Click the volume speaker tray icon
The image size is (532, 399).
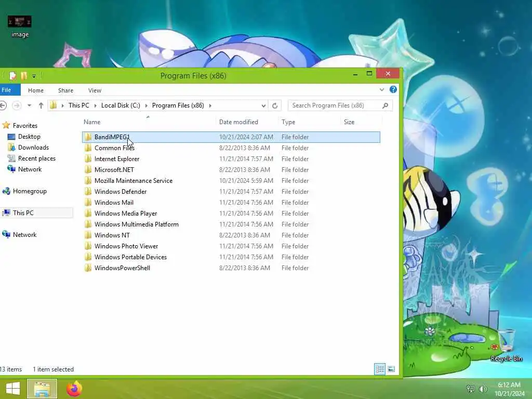[483, 389]
